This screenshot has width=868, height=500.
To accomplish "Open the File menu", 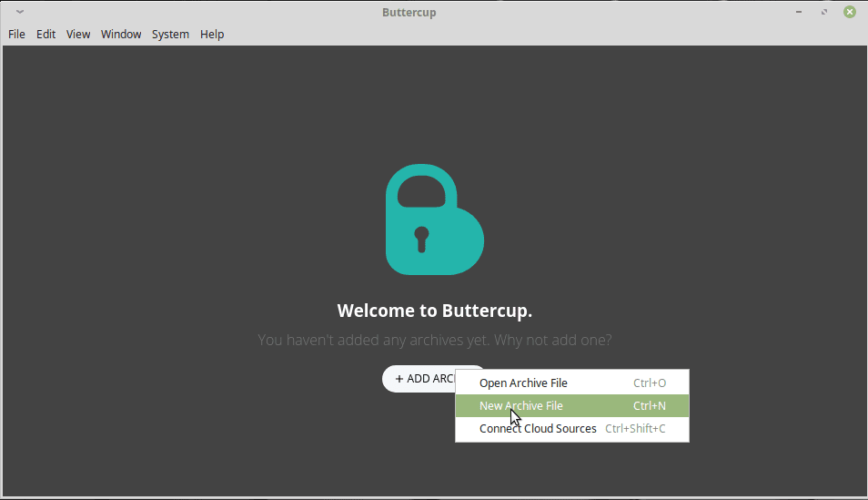I will click(16, 35).
